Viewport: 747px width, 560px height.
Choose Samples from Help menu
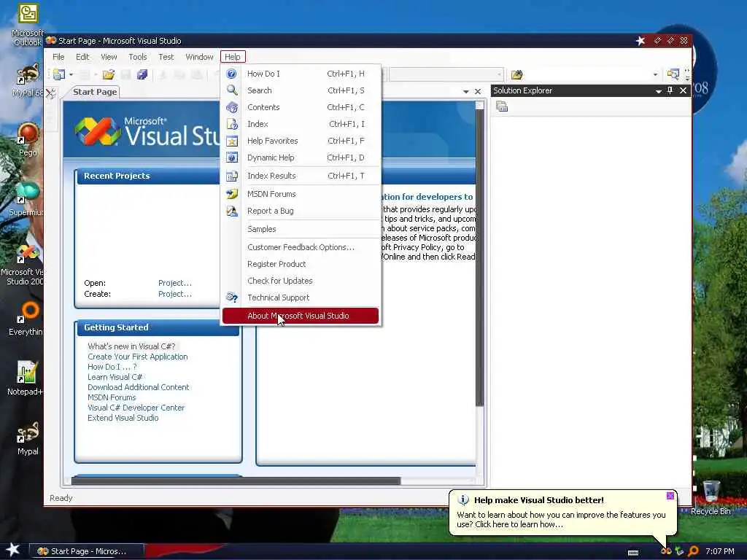(x=301, y=229)
